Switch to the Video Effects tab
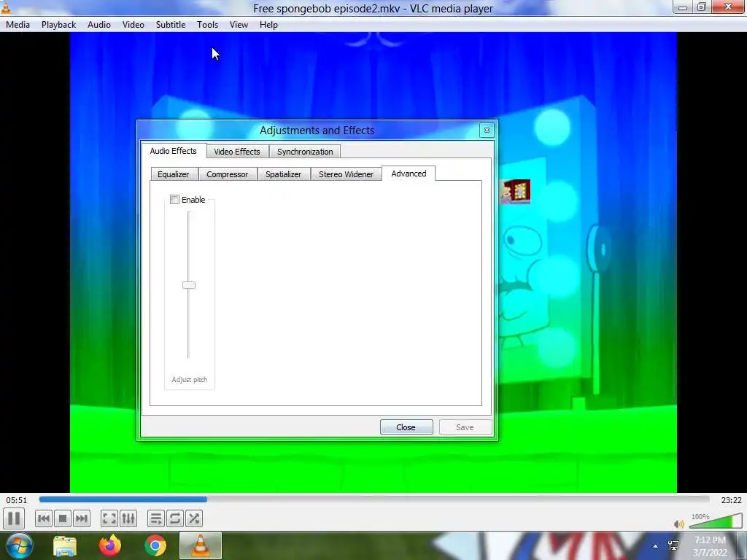747x560 pixels. 237,152
